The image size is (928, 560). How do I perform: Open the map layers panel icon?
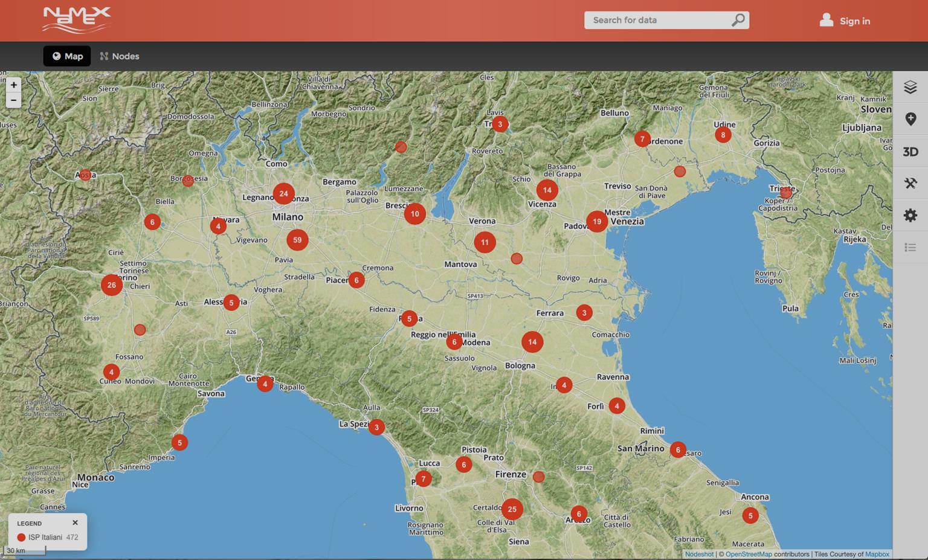pyautogui.click(x=910, y=87)
